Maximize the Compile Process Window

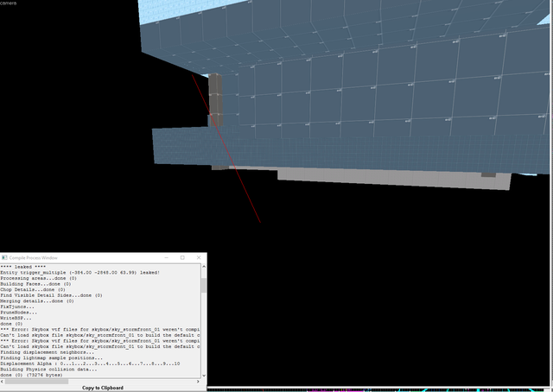[182, 257]
